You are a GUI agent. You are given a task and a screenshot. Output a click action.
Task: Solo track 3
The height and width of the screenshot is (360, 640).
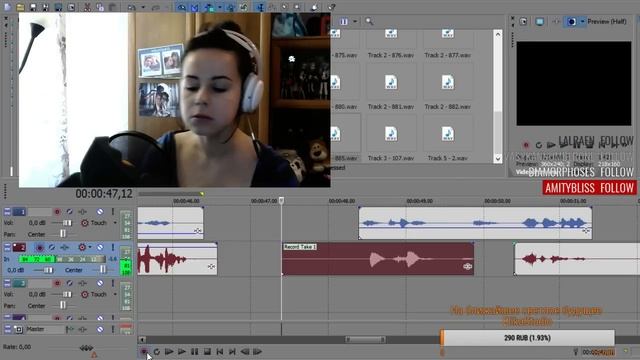[x=113, y=283]
